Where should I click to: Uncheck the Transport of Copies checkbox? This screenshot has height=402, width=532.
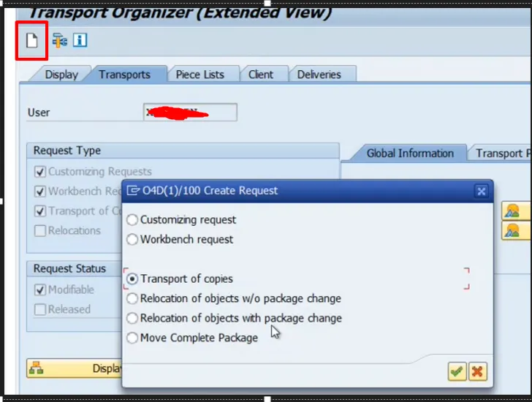40,211
